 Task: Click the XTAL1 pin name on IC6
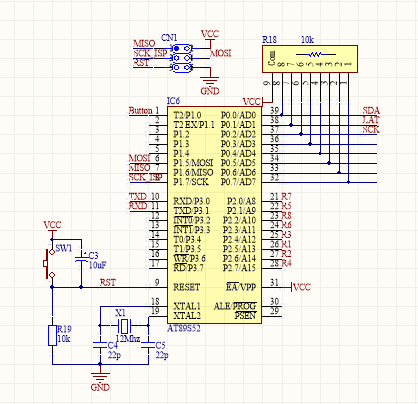[x=187, y=306]
